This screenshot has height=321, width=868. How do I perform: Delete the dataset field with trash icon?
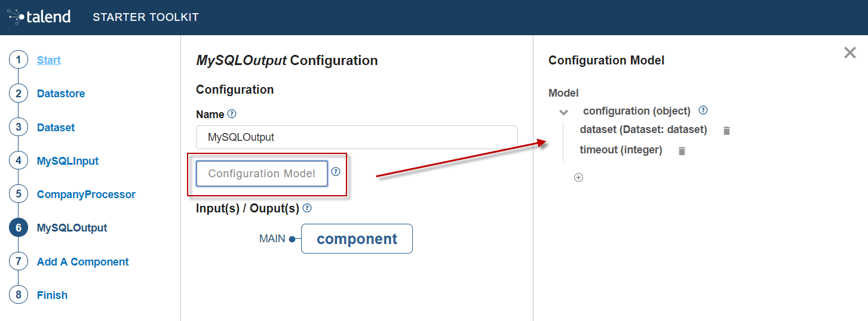point(726,131)
